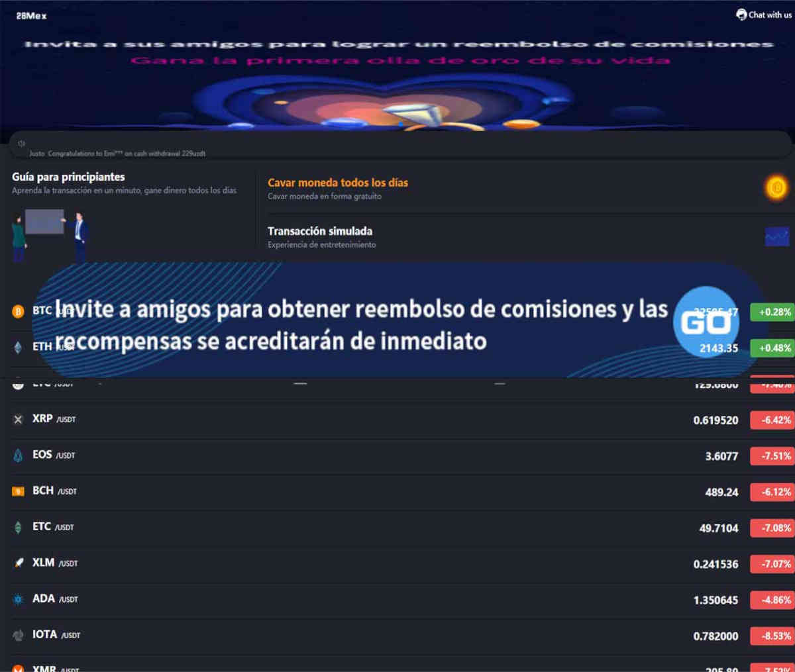Select the XRP /USDT pair name
Image resolution: width=795 pixels, height=672 pixels.
click(x=54, y=419)
